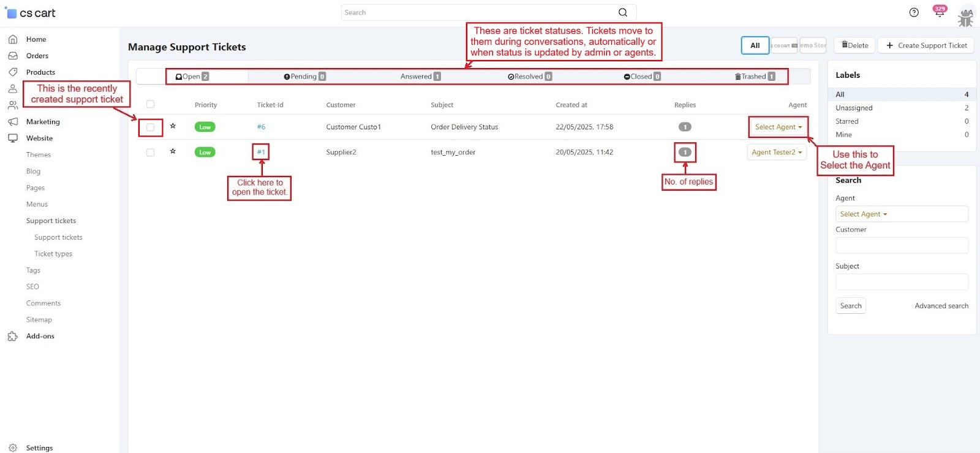Image resolution: width=980 pixels, height=453 pixels.
Task: Switch to the Pending status tab
Action: (x=304, y=77)
